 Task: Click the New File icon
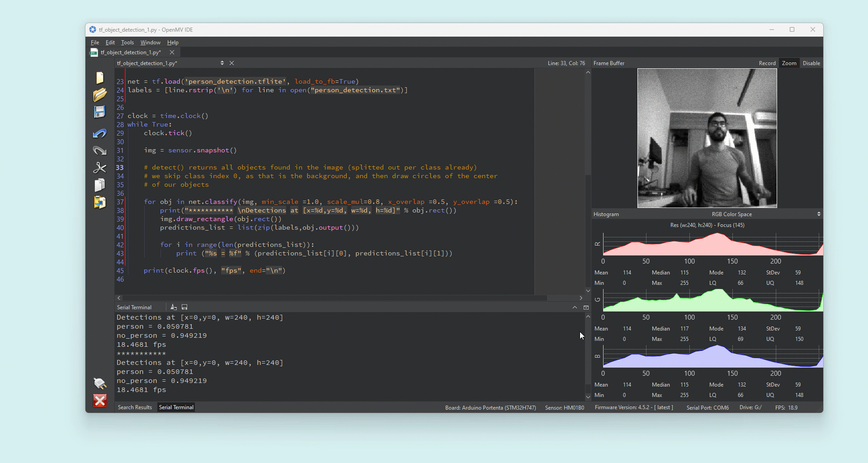[100, 78]
